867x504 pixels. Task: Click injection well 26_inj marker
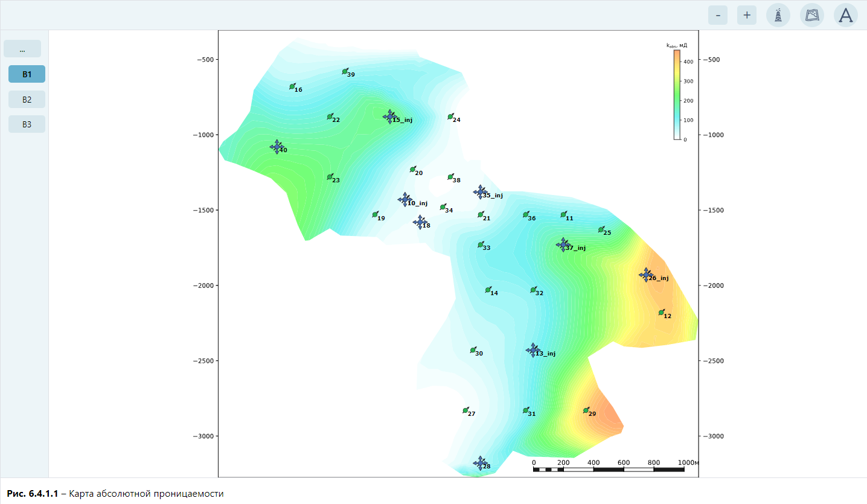click(x=646, y=275)
